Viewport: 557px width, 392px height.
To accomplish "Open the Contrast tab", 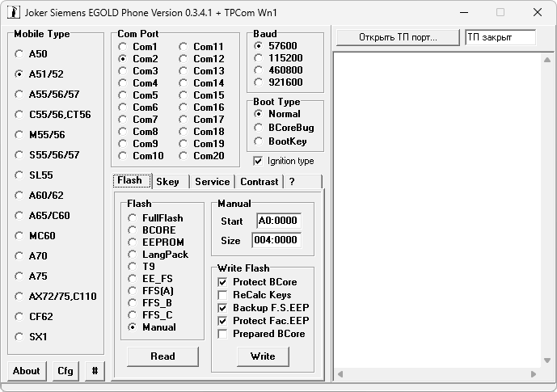I will [x=260, y=182].
